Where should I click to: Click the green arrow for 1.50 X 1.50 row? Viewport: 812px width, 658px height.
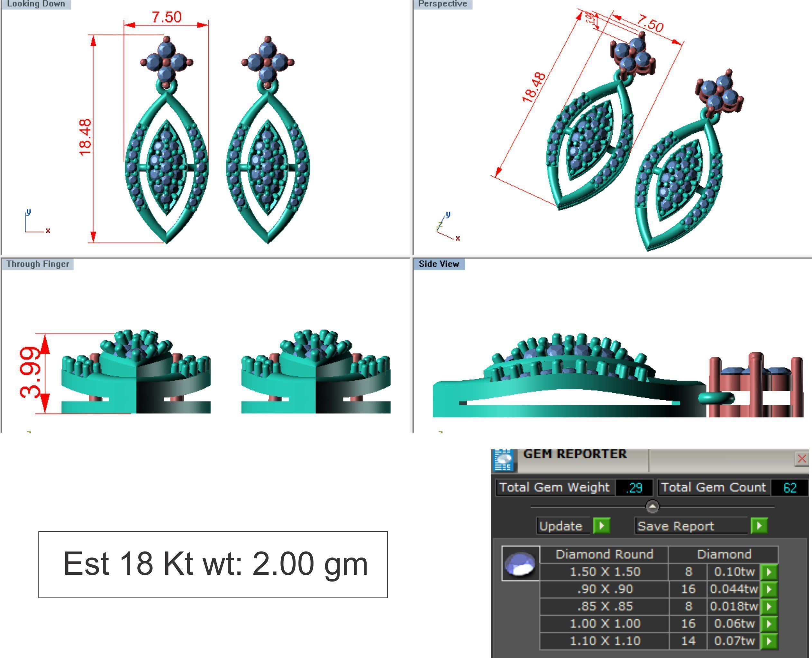pos(769,572)
